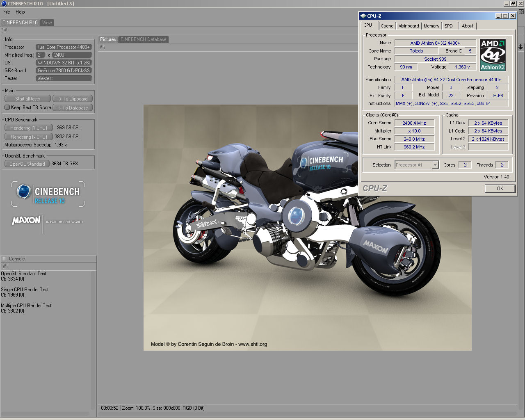
Task: Click the Processor info field
Action: (x=64, y=47)
